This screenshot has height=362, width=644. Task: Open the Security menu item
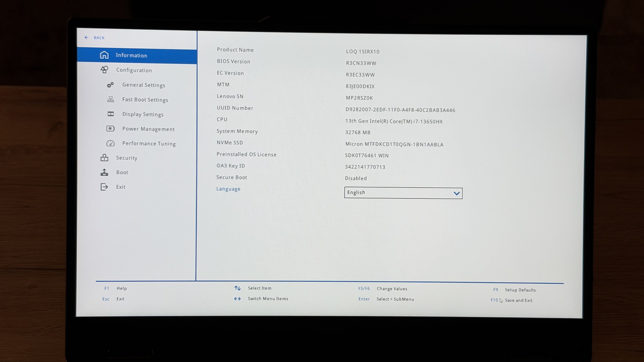126,158
